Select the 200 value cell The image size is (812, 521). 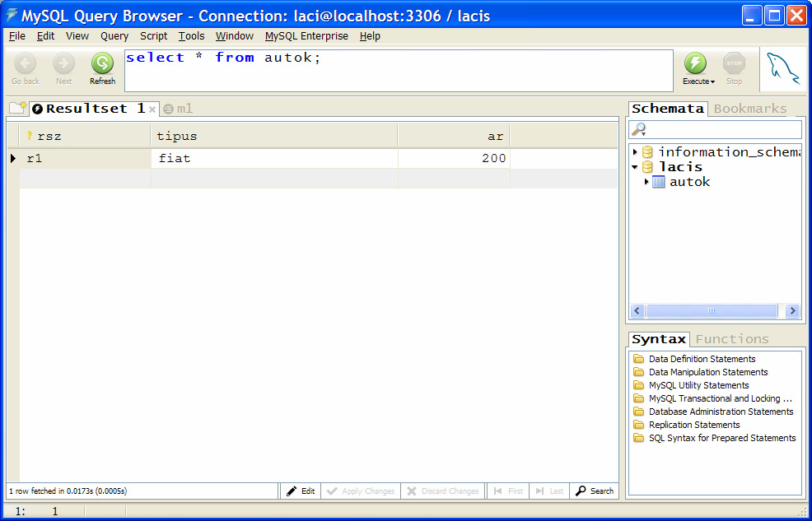click(x=454, y=158)
